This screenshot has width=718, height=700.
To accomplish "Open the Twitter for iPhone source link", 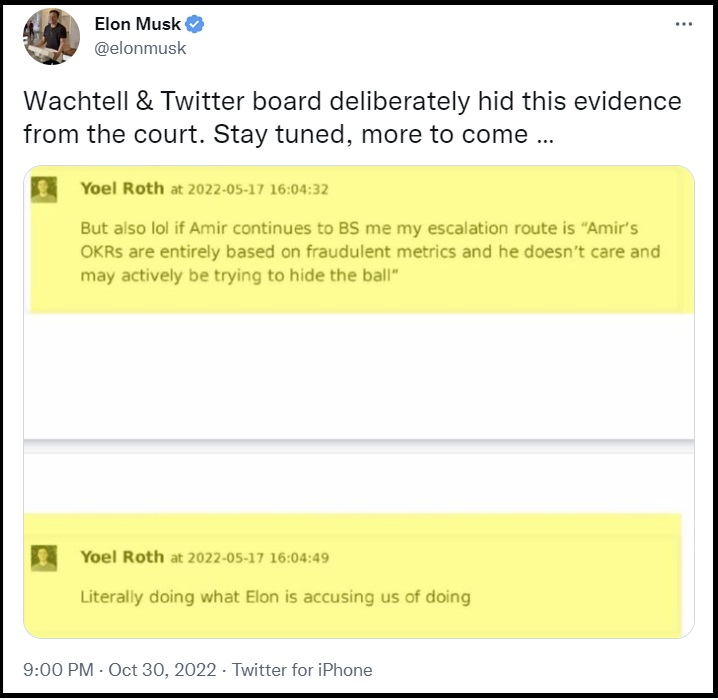I will click(x=302, y=670).
